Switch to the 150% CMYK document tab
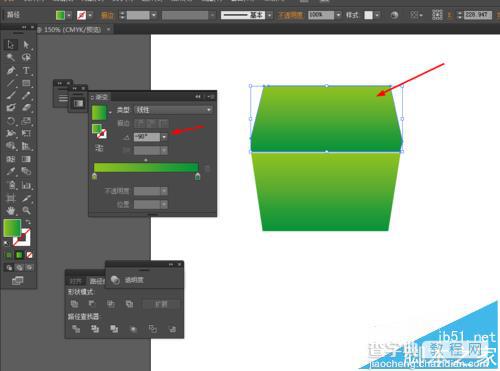500x371 pixels. (x=72, y=30)
